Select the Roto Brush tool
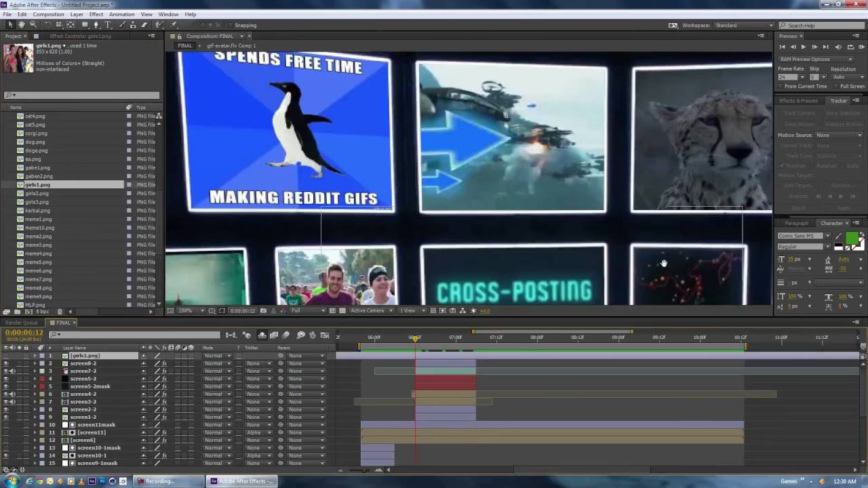 pyautogui.click(x=159, y=25)
